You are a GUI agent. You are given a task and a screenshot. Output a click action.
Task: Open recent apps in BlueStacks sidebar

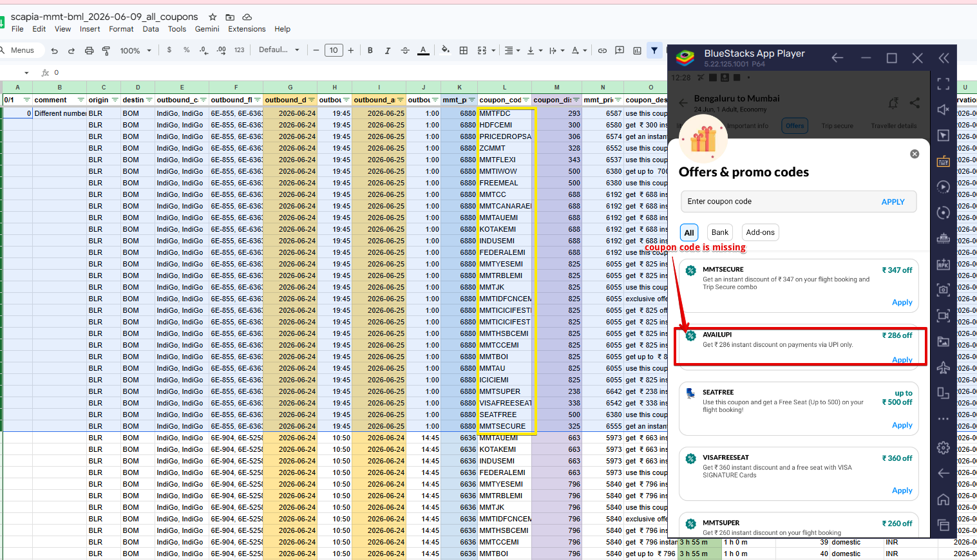click(944, 525)
